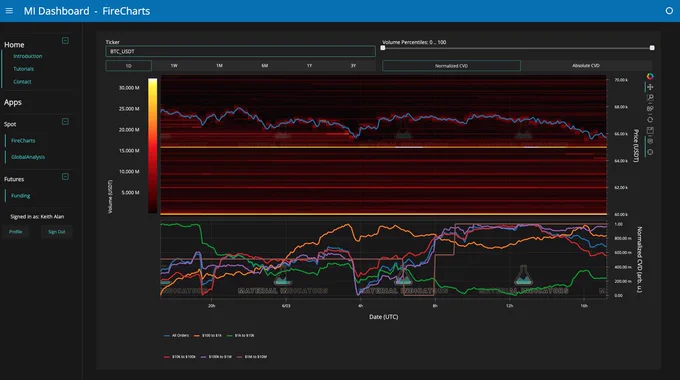680x380 pixels.
Task: Click the 'Price (USDT)' axis label
Action: point(636,146)
